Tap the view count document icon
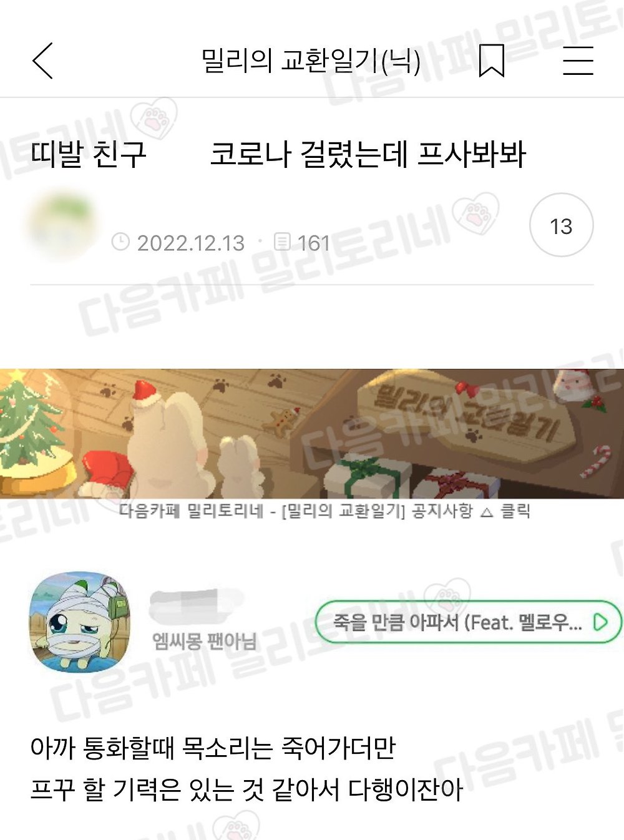Viewport: 624px width, 840px height. [283, 242]
